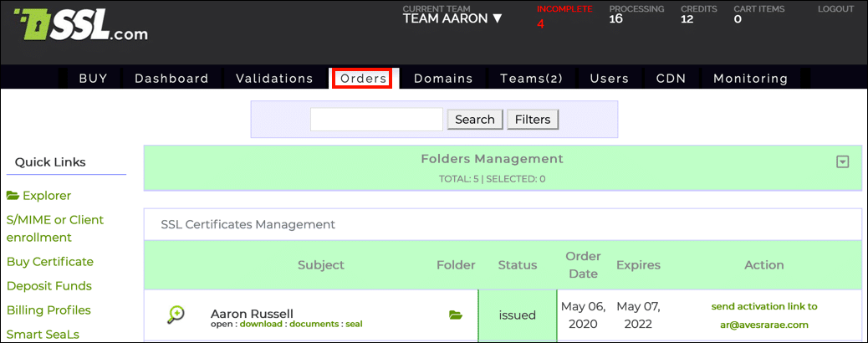This screenshot has height=343, width=868.
Task: Open the Team Aaron team dropdown
Action: coord(452,18)
